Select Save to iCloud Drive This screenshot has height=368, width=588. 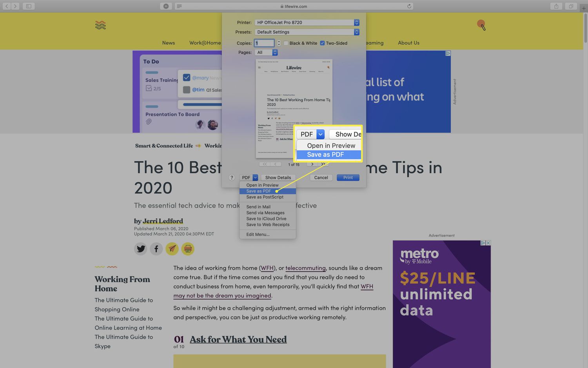[x=268, y=219]
